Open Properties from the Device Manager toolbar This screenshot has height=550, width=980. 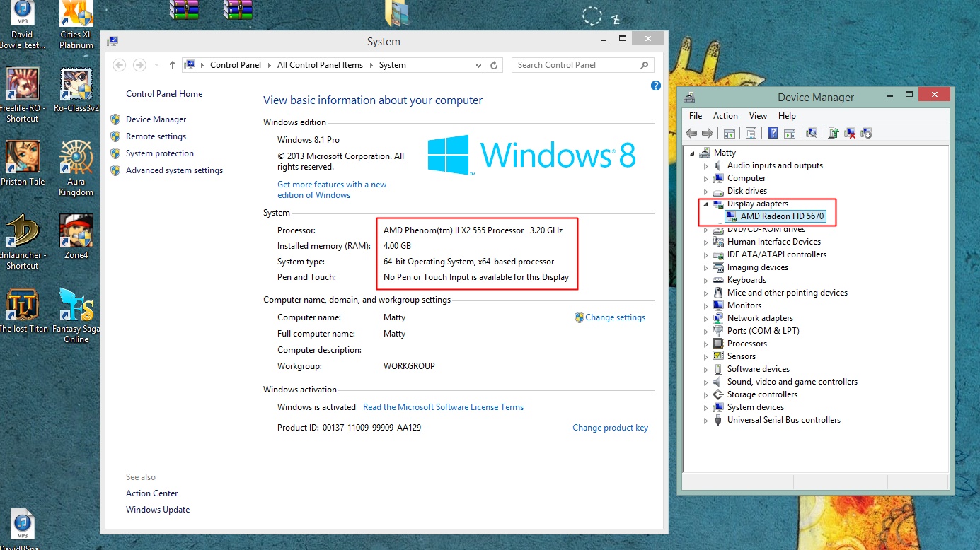tap(751, 133)
